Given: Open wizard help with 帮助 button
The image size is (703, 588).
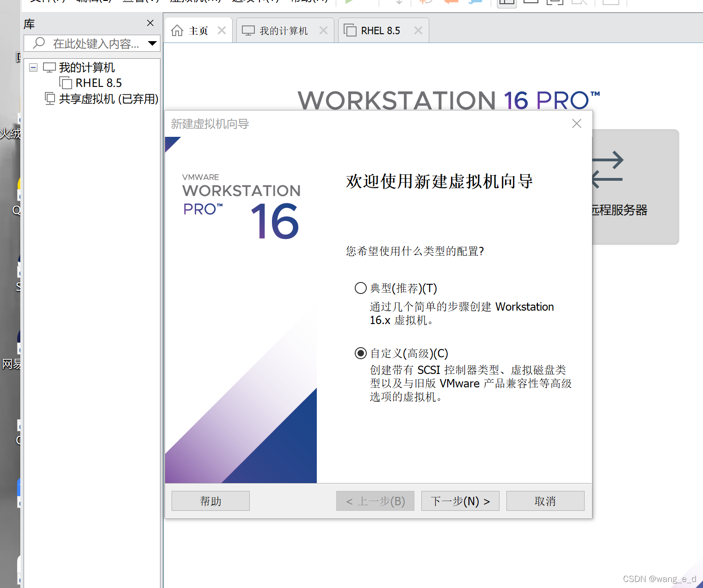Looking at the screenshot, I should (210, 501).
